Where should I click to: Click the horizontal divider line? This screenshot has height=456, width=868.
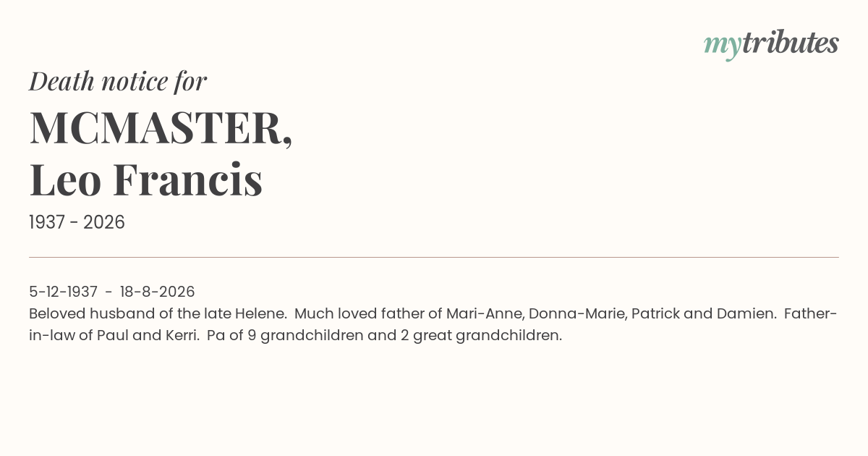coord(434,257)
